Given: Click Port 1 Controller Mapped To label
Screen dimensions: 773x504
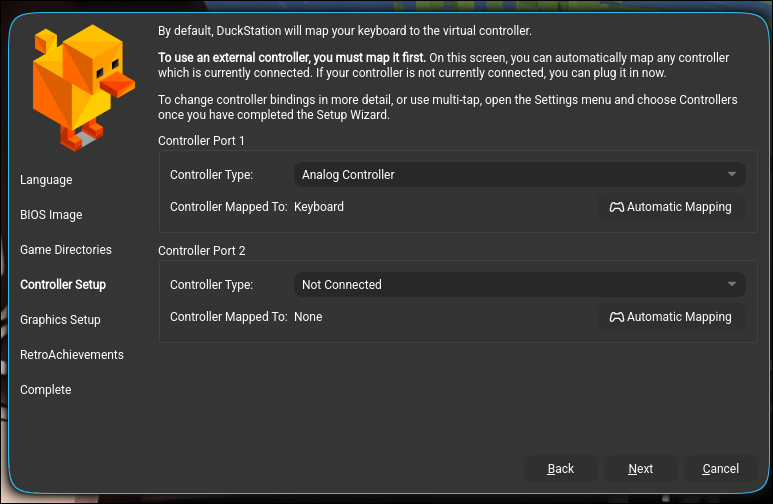Looking at the screenshot, I should coord(229,207).
